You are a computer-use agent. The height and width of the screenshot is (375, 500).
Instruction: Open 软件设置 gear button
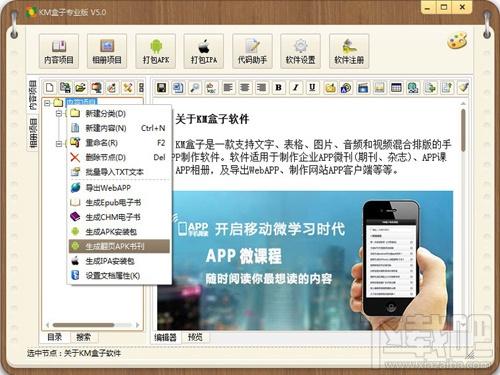(x=300, y=51)
